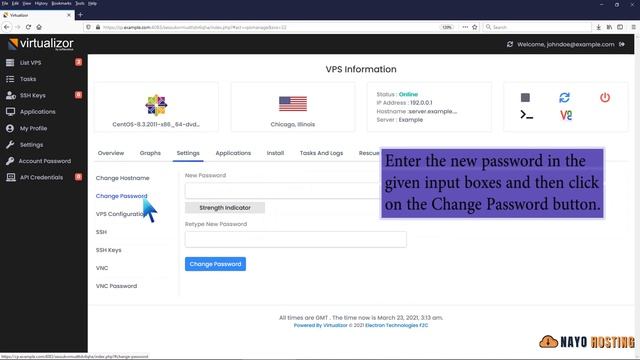Click the CentOS operating system card
The width and height of the screenshot is (640, 360).
[156, 107]
